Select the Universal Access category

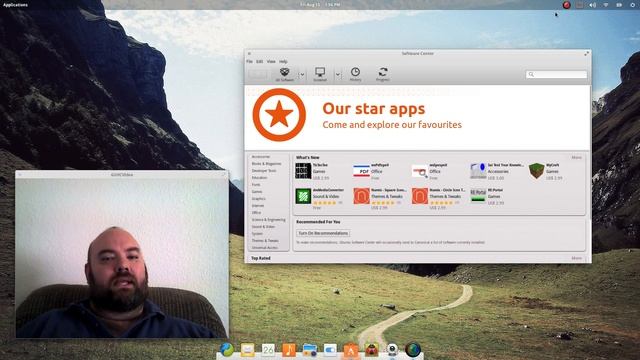(x=264, y=247)
